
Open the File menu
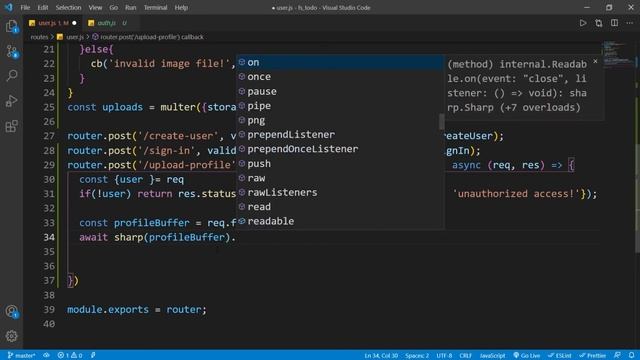click(25, 7)
